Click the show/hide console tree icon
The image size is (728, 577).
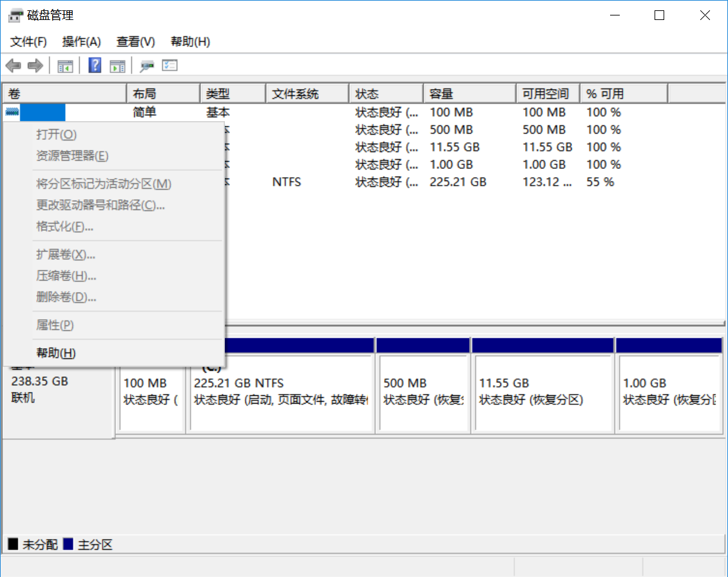click(65, 66)
